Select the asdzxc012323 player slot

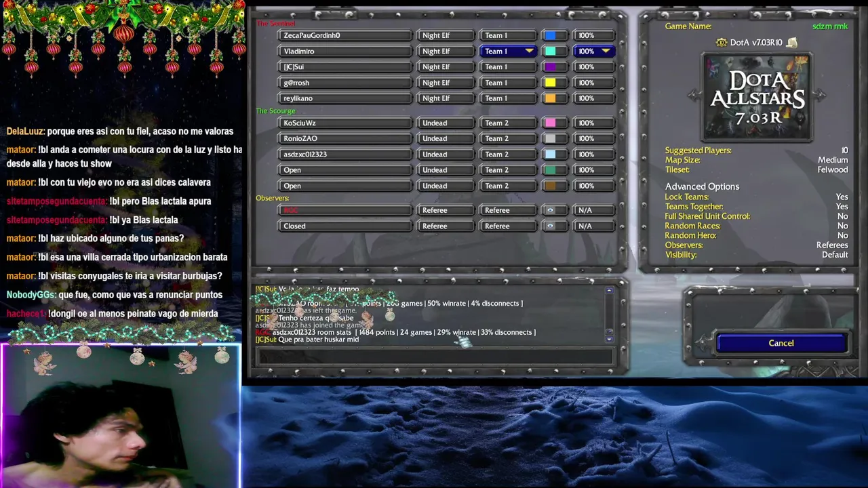point(345,154)
